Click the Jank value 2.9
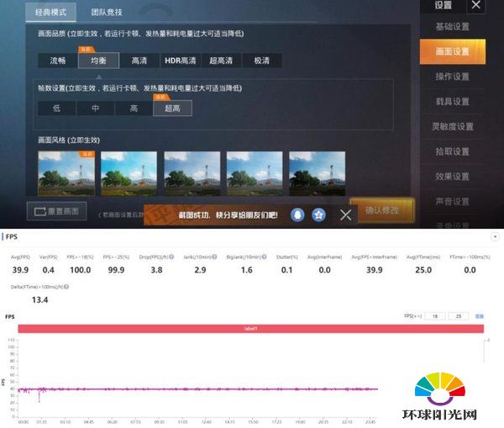Viewport: 504px width, 428px height. [x=200, y=270]
